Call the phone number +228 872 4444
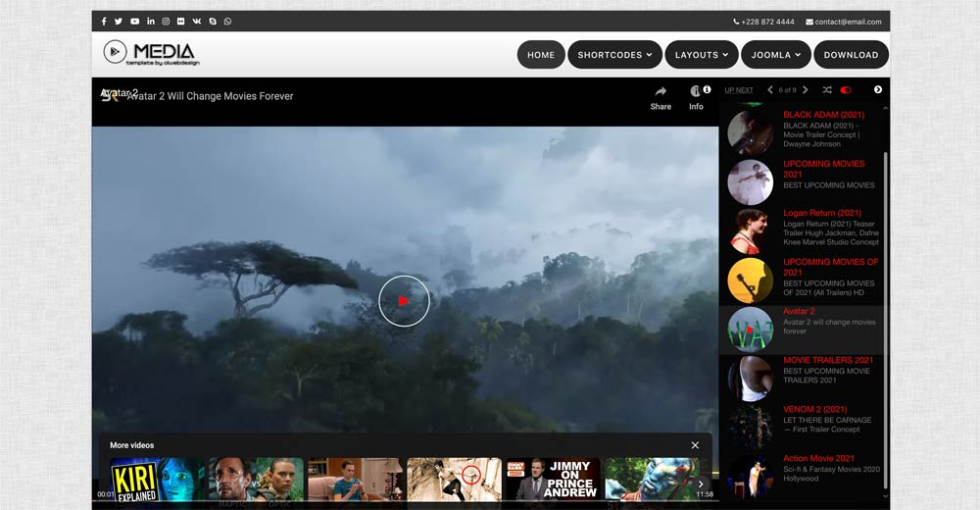 click(x=763, y=22)
